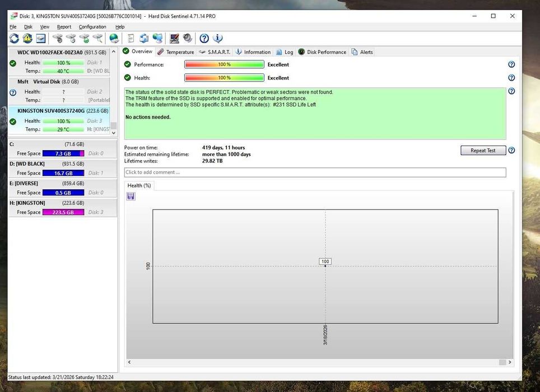Click the Performance 100 % gradient bar
This screenshot has width=540, height=392.
[x=224, y=64]
